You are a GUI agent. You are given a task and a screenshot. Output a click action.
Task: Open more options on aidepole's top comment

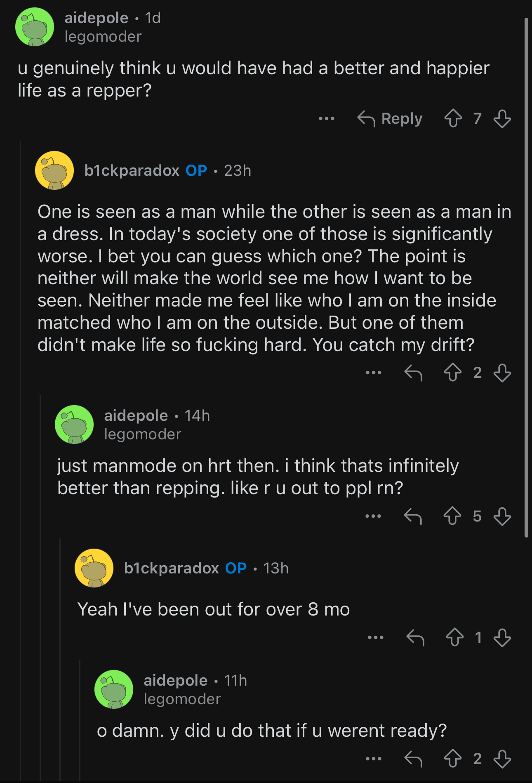tap(326, 119)
